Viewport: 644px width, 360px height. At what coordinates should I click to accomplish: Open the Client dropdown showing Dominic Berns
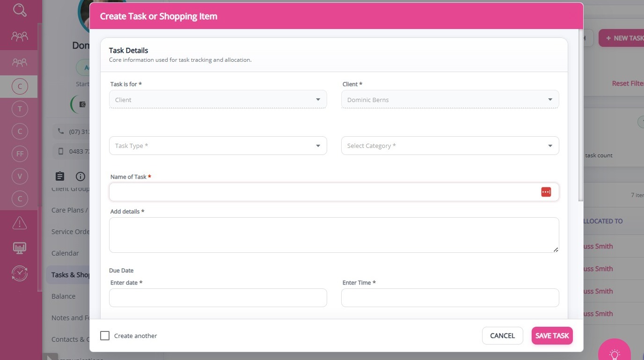(450, 100)
